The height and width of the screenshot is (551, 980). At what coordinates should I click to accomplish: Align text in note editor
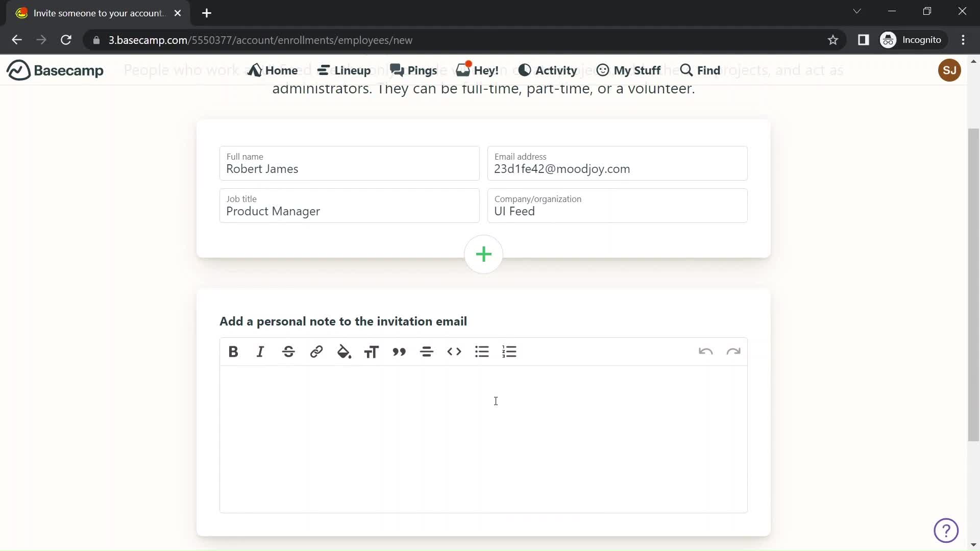[427, 352]
